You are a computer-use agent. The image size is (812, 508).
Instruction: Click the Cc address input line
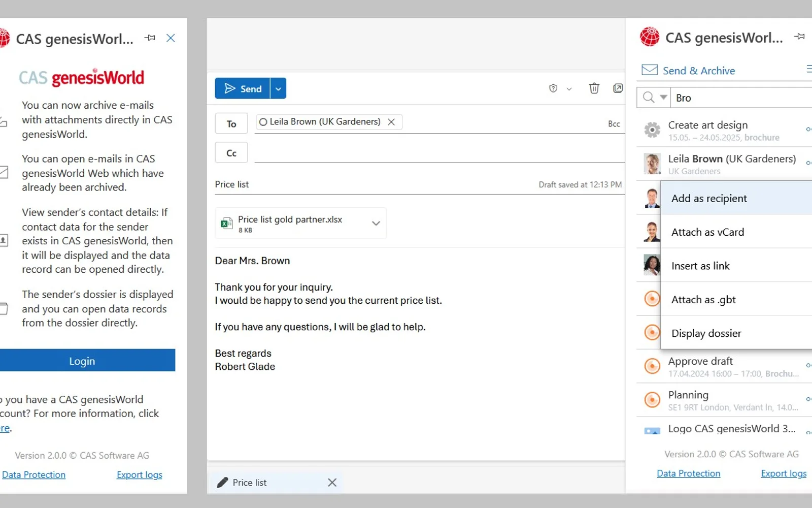[439, 153]
